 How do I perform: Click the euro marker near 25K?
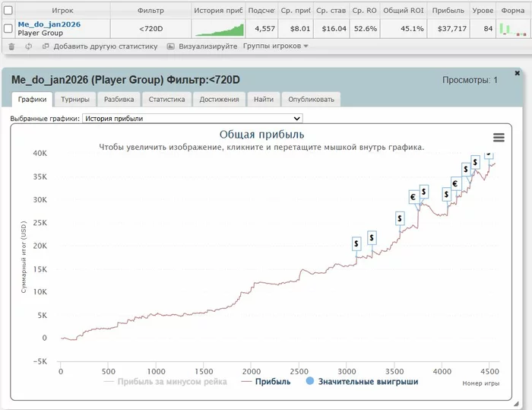pyautogui.click(x=413, y=197)
